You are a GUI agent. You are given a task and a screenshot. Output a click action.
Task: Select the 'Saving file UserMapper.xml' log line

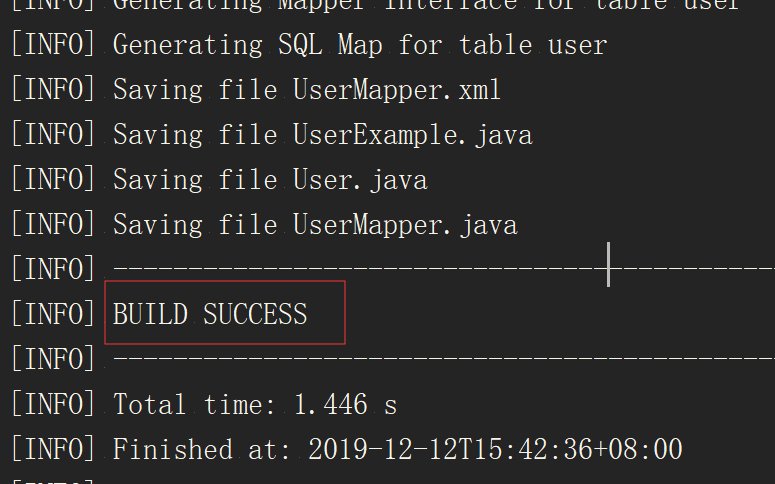pos(256,90)
